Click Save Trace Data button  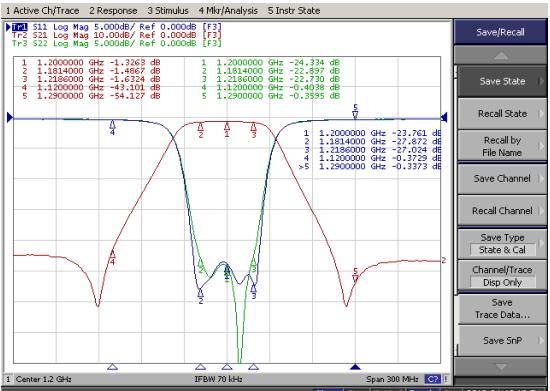click(x=502, y=309)
